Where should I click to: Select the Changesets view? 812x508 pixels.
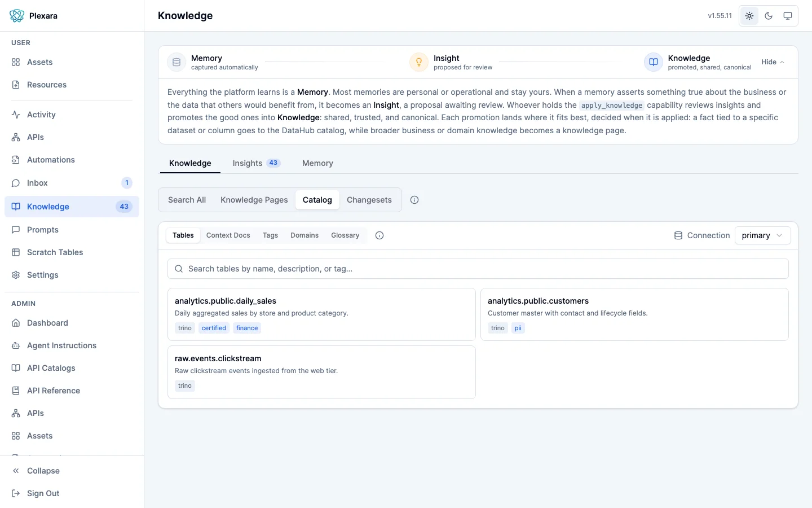pyautogui.click(x=369, y=200)
